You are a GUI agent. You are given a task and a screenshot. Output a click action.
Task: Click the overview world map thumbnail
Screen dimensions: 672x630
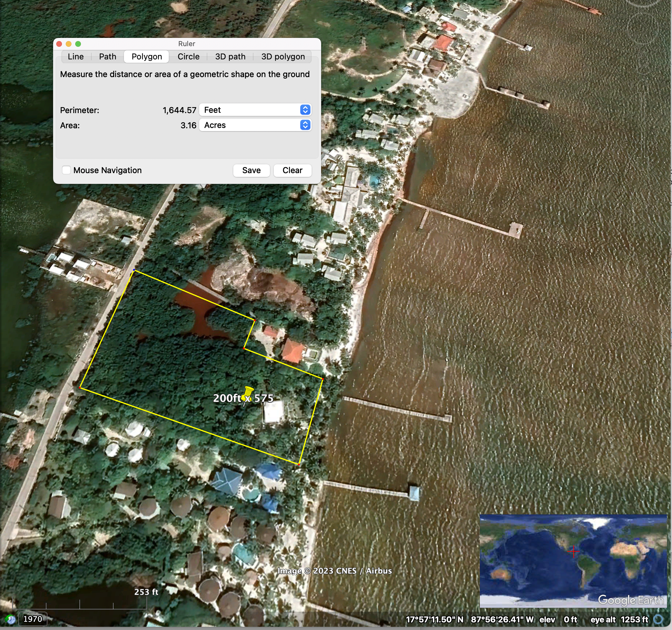point(573,561)
